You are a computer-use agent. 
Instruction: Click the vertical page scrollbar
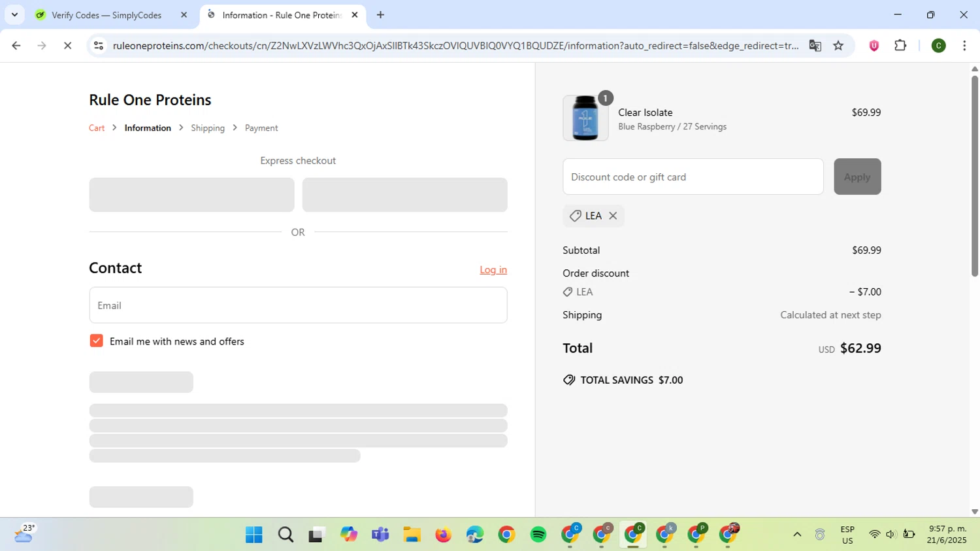975,175
